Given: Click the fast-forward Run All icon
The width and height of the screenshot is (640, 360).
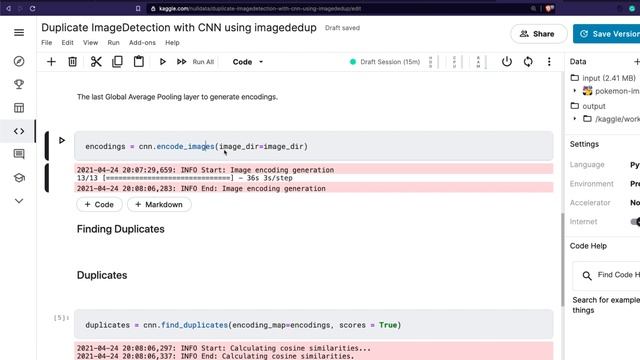Looking at the screenshot, I should 182,62.
